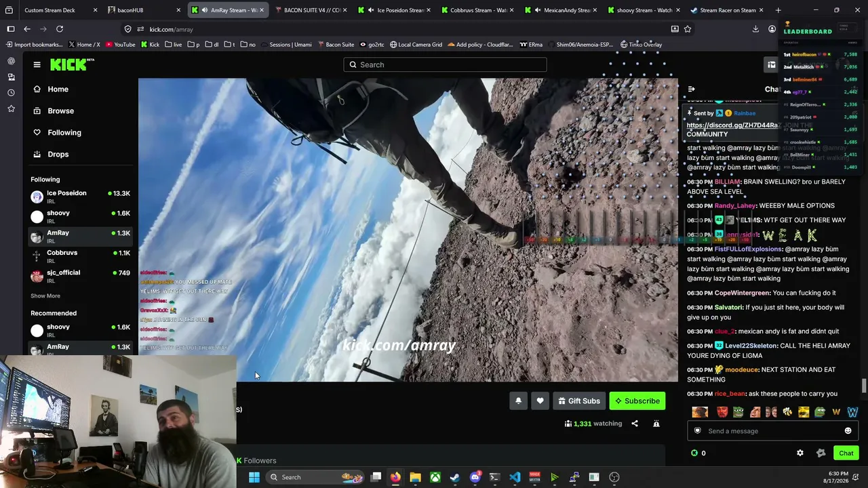Report the stream using the siren icon
The height and width of the screenshot is (488, 868).
click(x=656, y=424)
